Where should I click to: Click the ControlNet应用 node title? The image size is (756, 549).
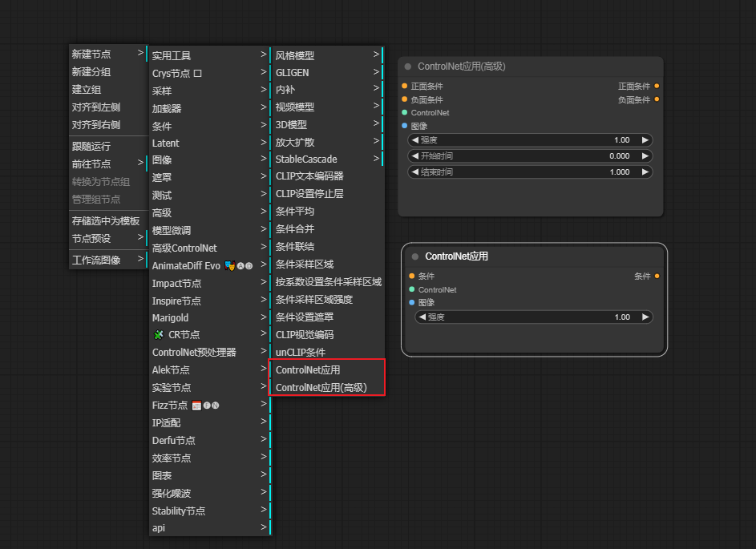pos(457,256)
